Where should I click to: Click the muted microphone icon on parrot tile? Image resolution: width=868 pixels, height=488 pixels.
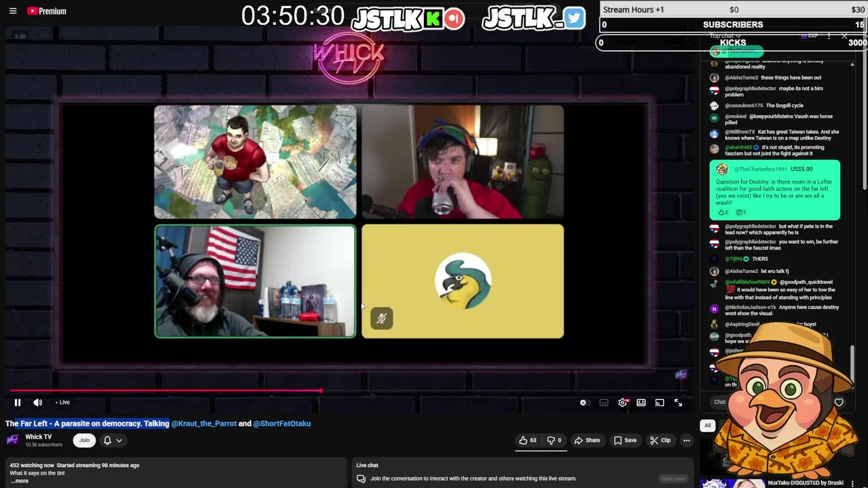pyautogui.click(x=382, y=319)
